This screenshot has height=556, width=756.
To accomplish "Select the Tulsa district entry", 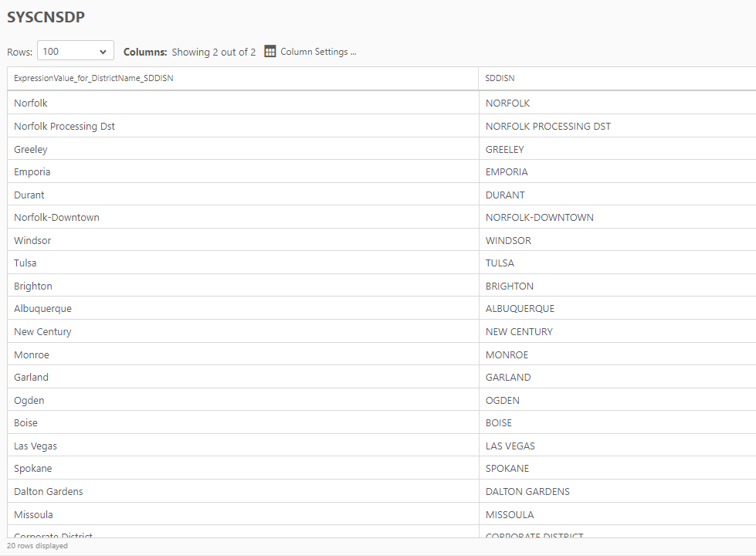I will [x=25, y=263].
